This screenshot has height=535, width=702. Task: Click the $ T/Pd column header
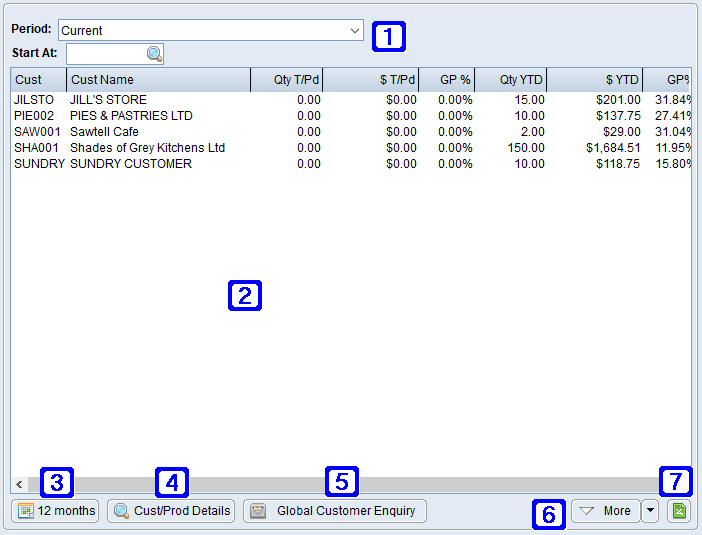tap(371, 80)
